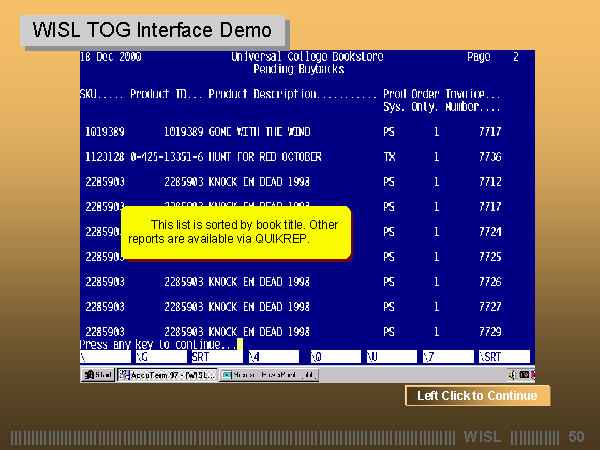Click the \G function key box
Viewport: 600px width, 450px height.
[x=160, y=356]
